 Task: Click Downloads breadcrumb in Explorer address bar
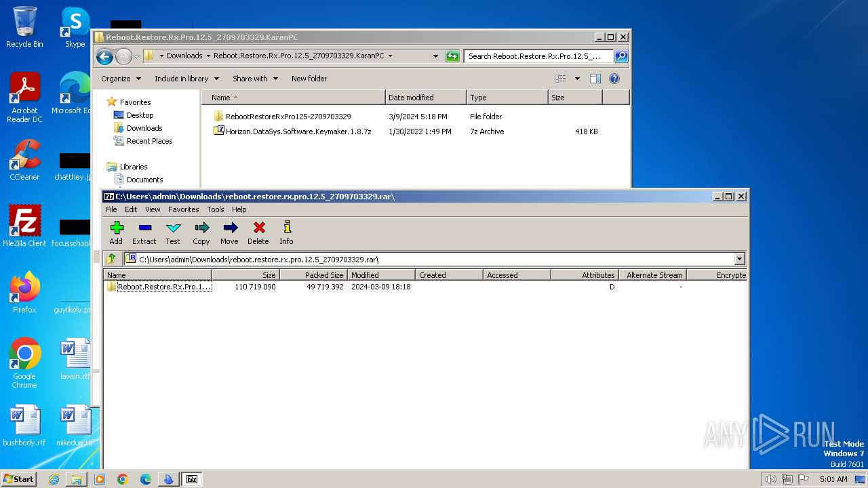tap(184, 56)
